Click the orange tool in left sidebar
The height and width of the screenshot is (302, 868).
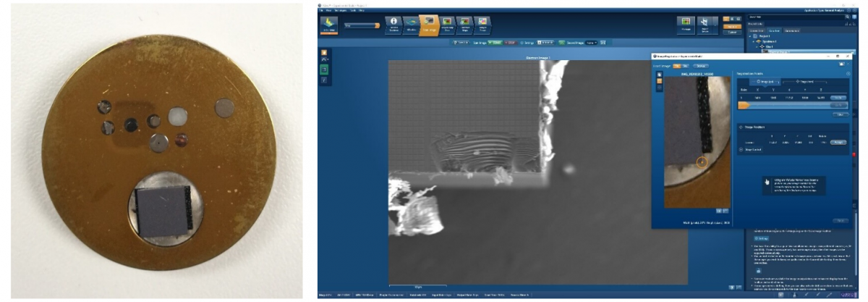point(325,53)
